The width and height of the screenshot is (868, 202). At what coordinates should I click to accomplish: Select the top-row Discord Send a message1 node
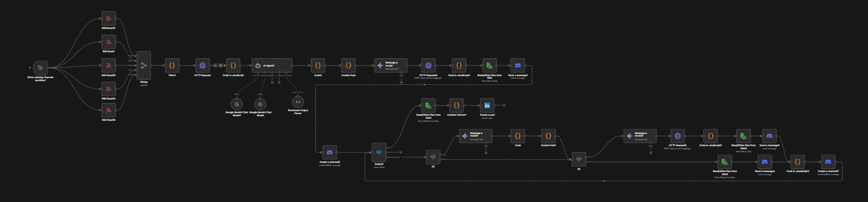point(518,65)
